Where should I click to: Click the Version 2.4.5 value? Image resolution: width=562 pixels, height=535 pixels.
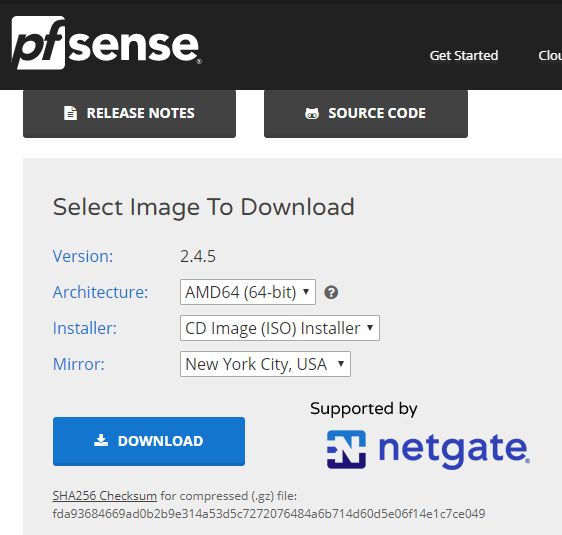(198, 256)
